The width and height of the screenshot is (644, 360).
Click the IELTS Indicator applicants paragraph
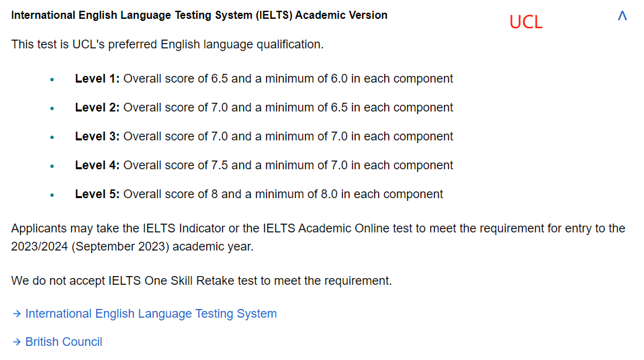(x=318, y=237)
